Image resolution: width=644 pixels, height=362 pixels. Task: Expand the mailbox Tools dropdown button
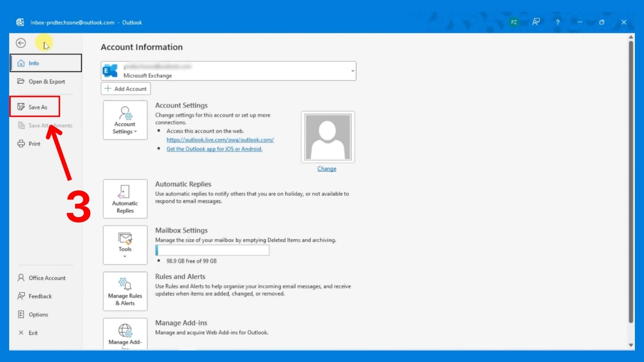[125, 245]
